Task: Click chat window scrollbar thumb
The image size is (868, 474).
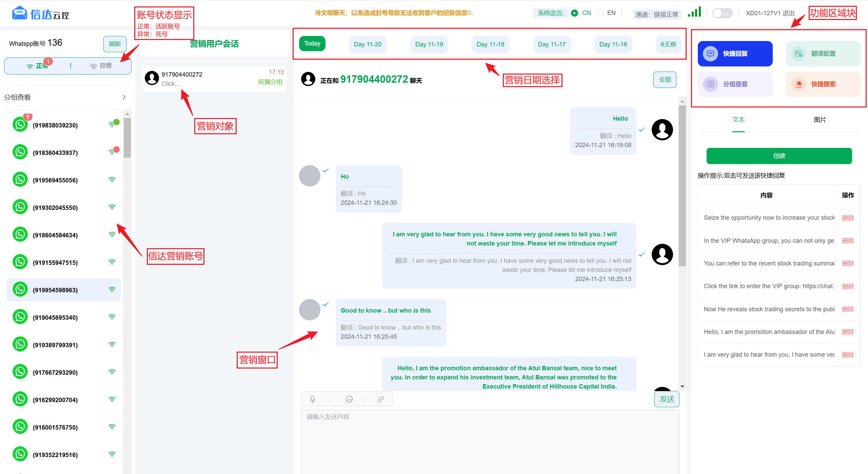Action: tap(682, 186)
